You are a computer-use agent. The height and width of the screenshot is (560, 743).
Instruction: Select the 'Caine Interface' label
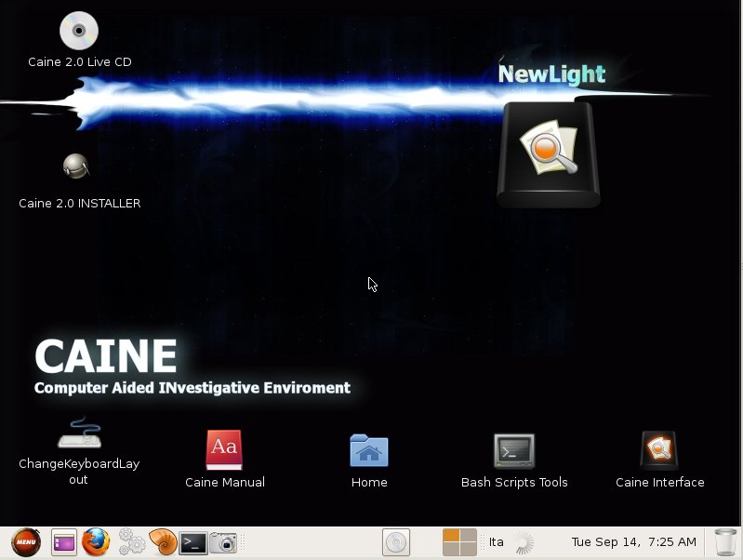pos(659,482)
